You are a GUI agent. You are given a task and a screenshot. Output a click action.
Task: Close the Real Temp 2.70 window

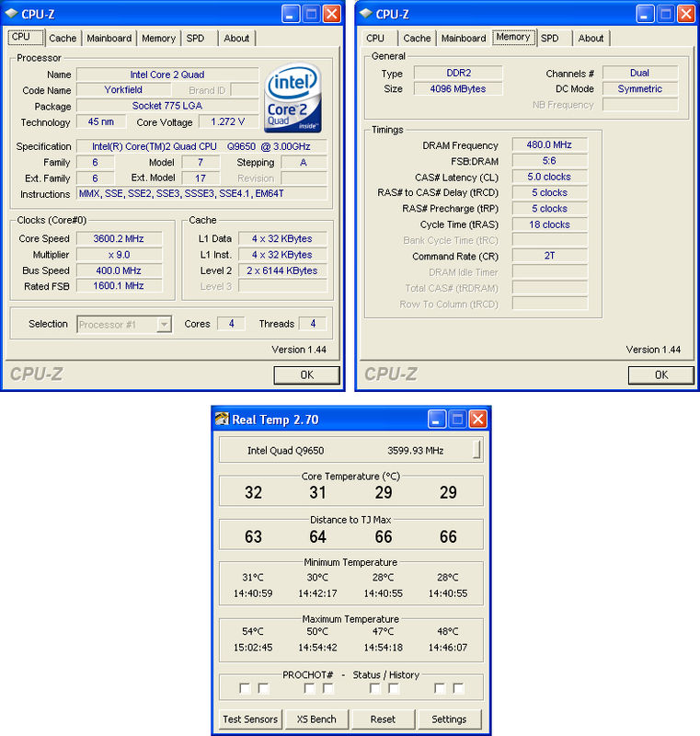tap(477, 420)
